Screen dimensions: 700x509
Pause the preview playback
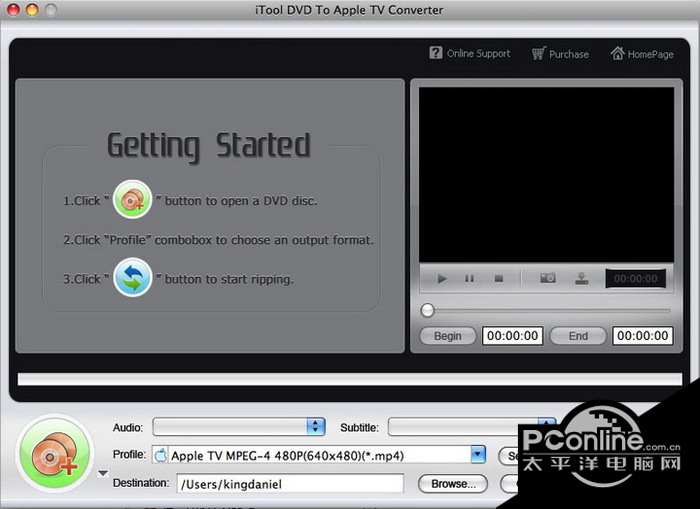point(469,279)
